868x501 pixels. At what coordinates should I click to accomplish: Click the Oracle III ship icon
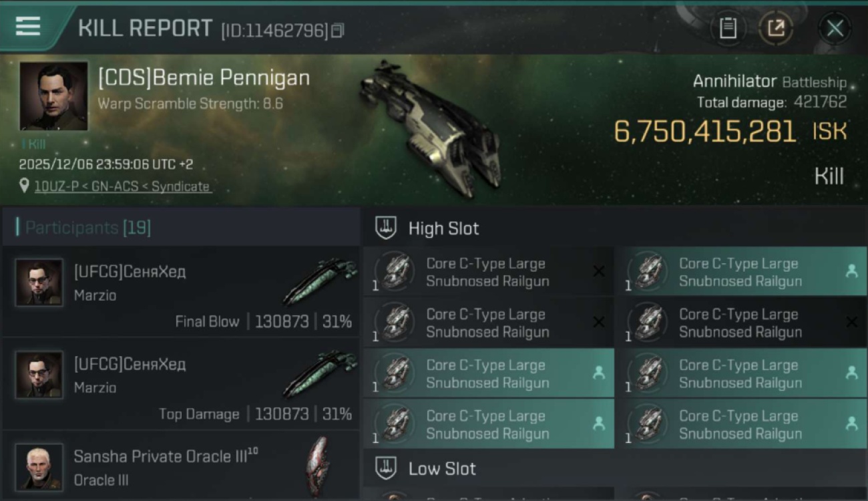click(317, 466)
